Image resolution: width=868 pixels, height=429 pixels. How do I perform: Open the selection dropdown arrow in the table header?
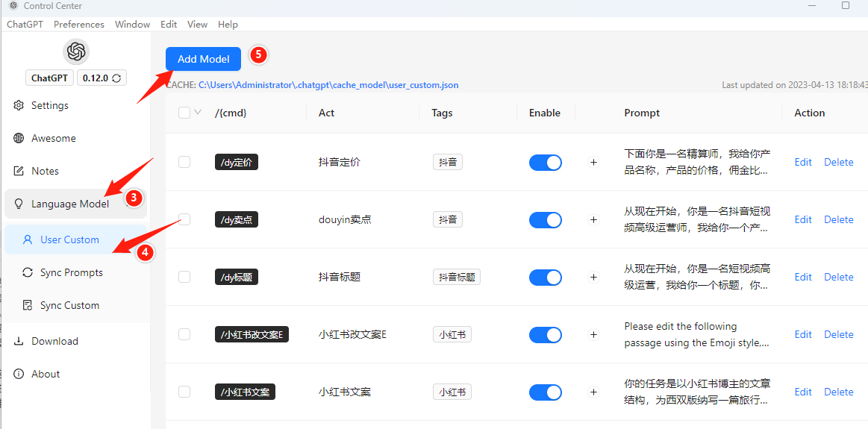198,113
